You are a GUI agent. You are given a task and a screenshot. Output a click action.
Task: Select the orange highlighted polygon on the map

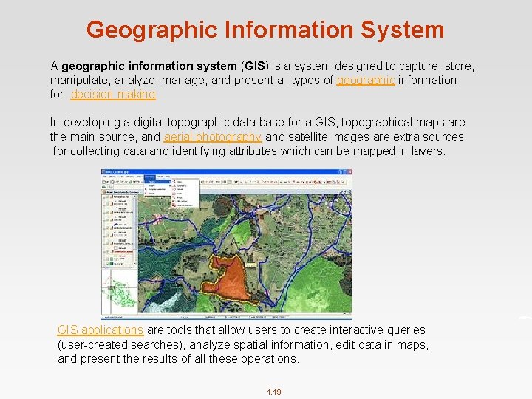pyautogui.click(x=231, y=280)
